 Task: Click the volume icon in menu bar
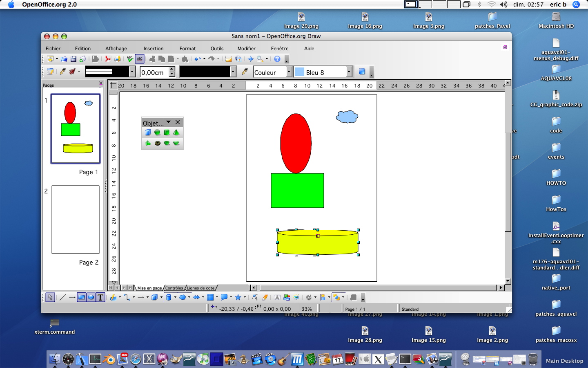(504, 4)
